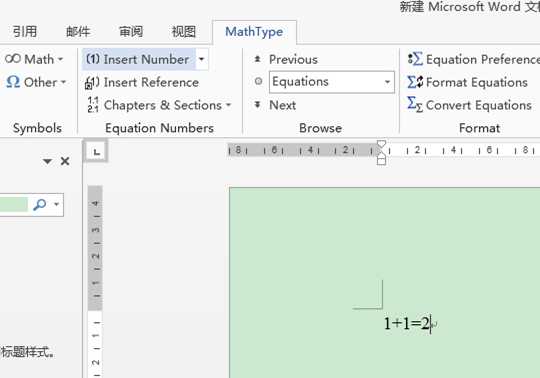The height and width of the screenshot is (378, 540).
Task: Expand the Insert Number dropdown arrow
Action: (201, 59)
